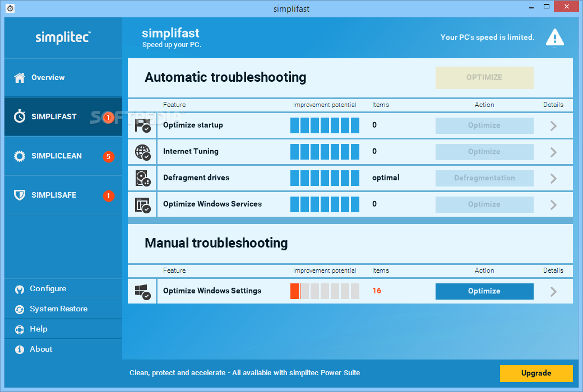
Task: Click the System Restore circular icon
Action: [20, 309]
